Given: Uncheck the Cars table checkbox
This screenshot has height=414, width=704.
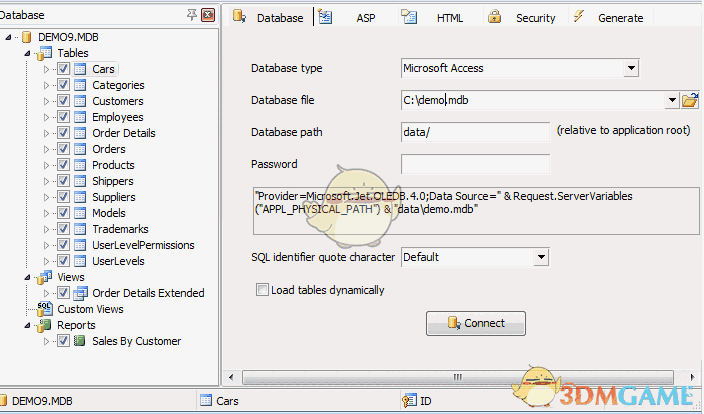Looking at the screenshot, I should (63, 69).
